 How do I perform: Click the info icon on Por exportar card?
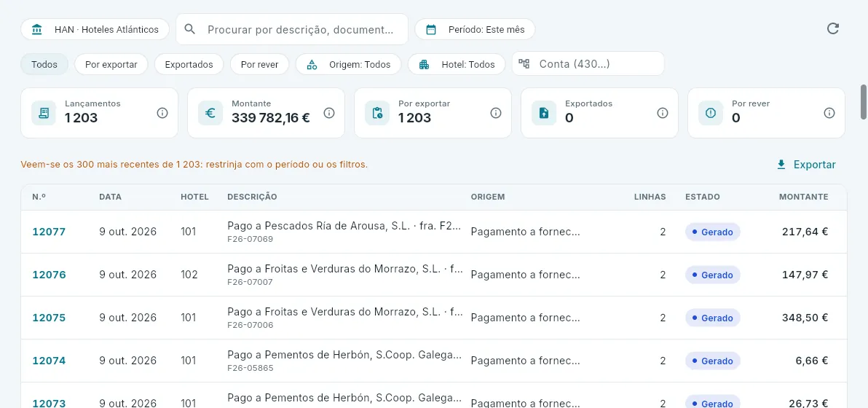pos(495,113)
